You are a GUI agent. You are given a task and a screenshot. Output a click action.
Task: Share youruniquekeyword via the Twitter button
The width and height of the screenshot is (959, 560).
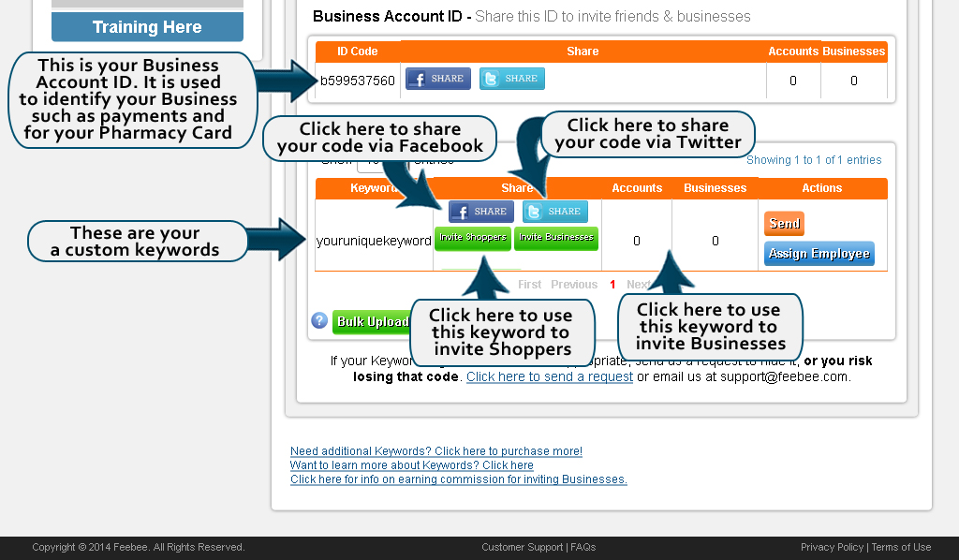coord(555,212)
